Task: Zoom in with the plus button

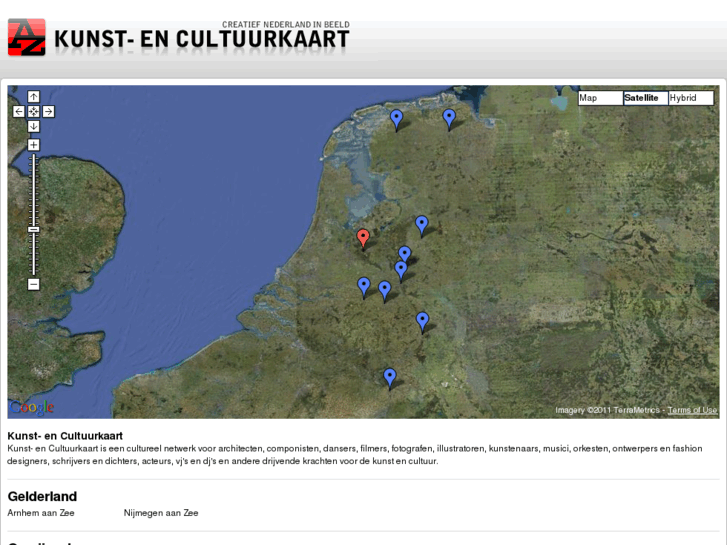Action: pos(33,145)
